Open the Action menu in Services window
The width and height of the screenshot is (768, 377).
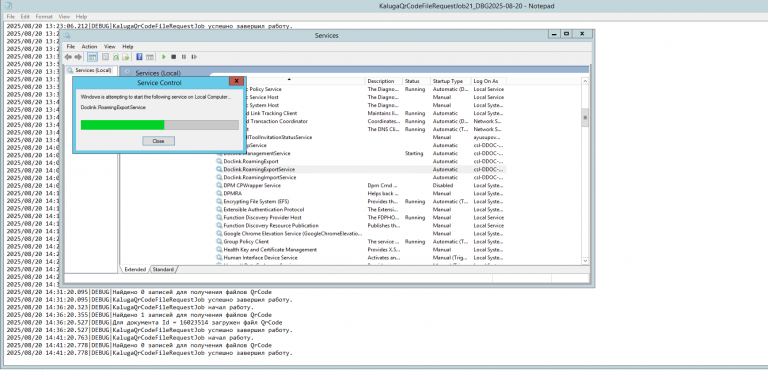coord(89,47)
